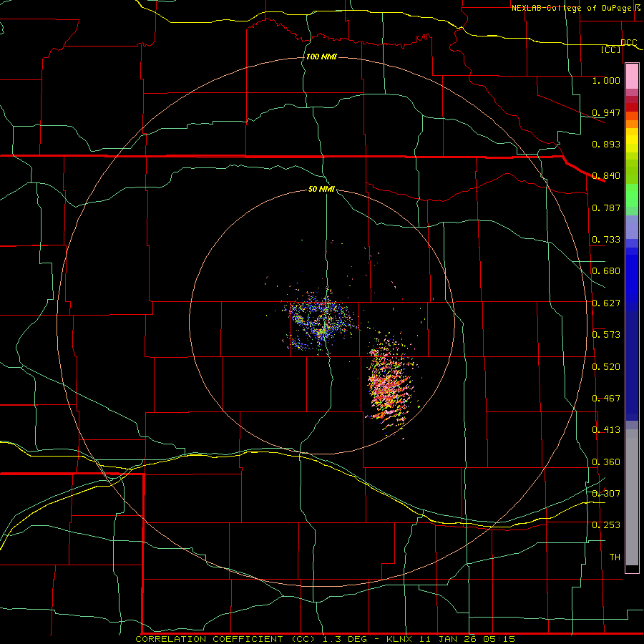The height and width of the screenshot is (644, 644).
Task: Select the 0.520 scale value
Action: [x=606, y=367]
